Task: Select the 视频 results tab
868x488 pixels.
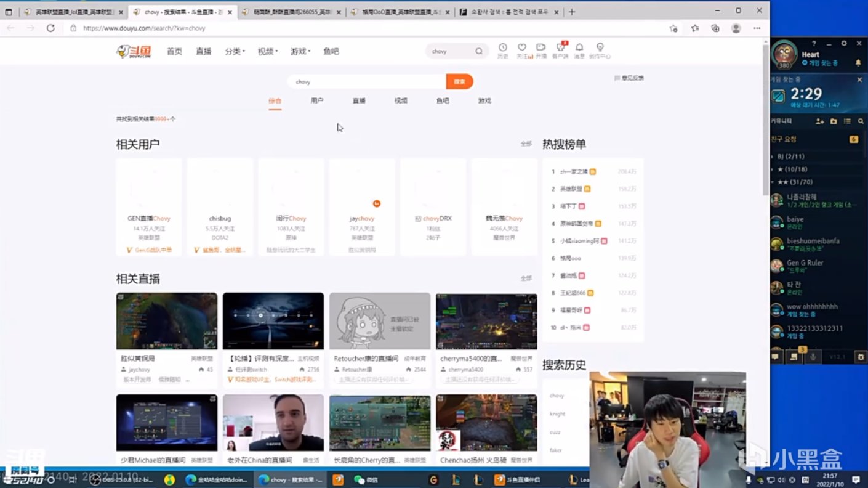Action: (401, 100)
